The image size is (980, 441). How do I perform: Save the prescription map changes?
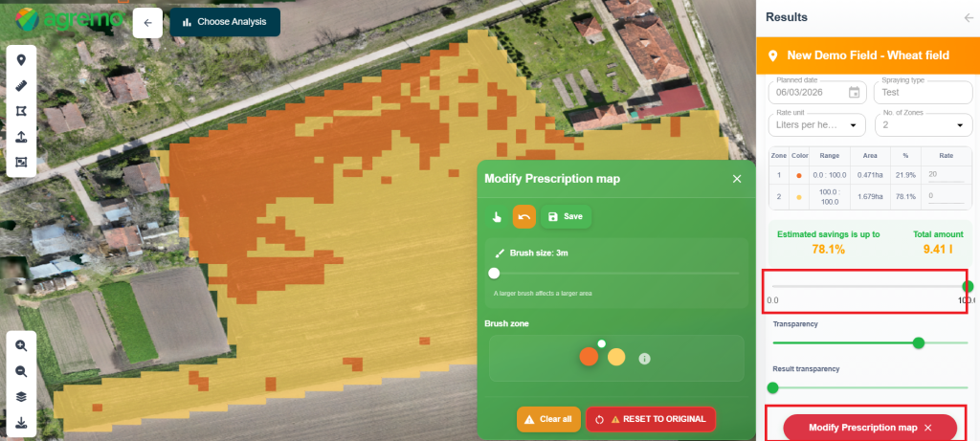[x=566, y=217]
